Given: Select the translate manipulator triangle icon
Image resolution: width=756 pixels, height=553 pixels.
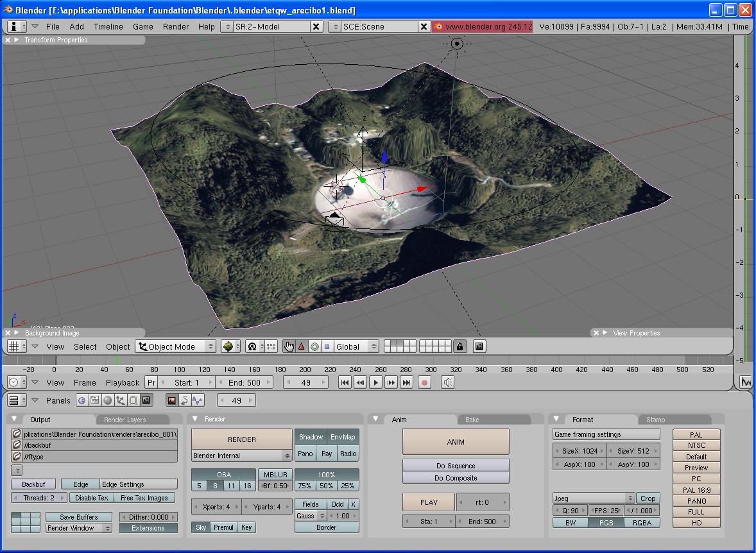Looking at the screenshot, I should (x=301, y=346).
